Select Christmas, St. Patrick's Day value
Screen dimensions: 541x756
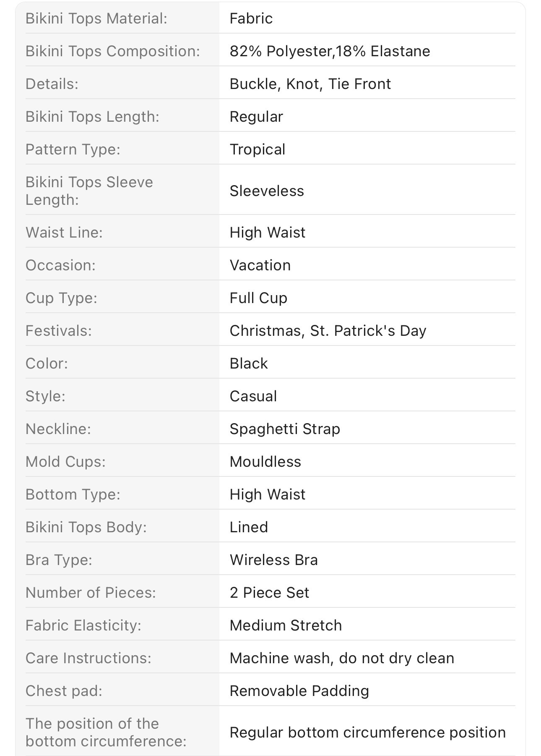point(328,331)
